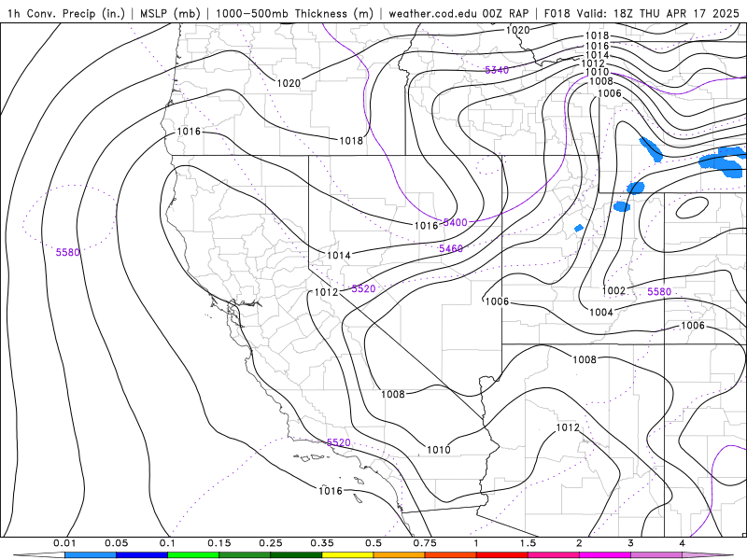Click the legend value 4
Image resolution: width=747 pixels, height=560 pixels.
pyautogui.click(x=683, y=543)
